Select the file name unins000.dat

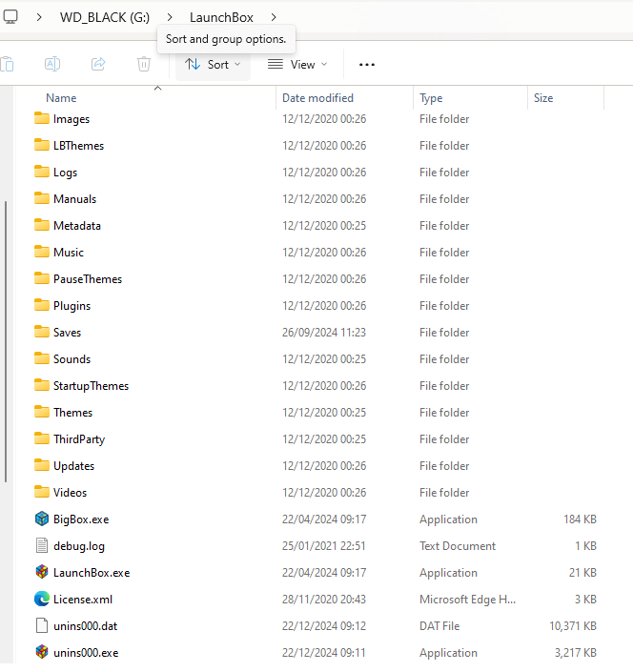point(85,626)
